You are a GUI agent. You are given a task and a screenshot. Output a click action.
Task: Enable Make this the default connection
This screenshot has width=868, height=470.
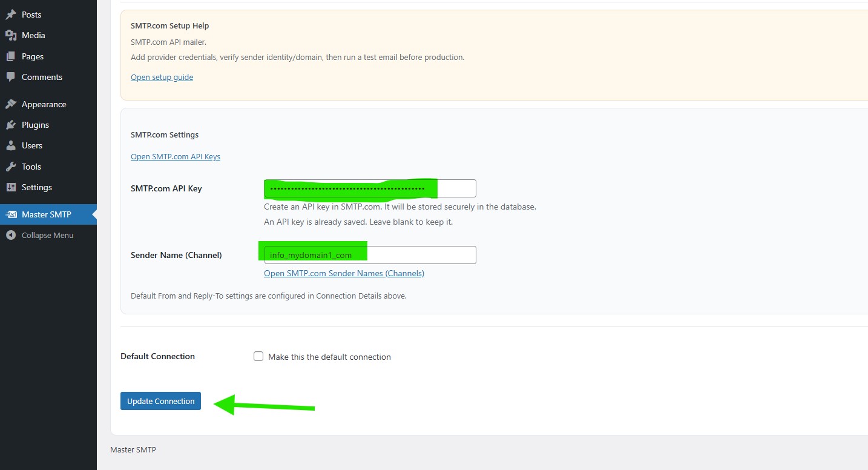(x=258, y=357)
